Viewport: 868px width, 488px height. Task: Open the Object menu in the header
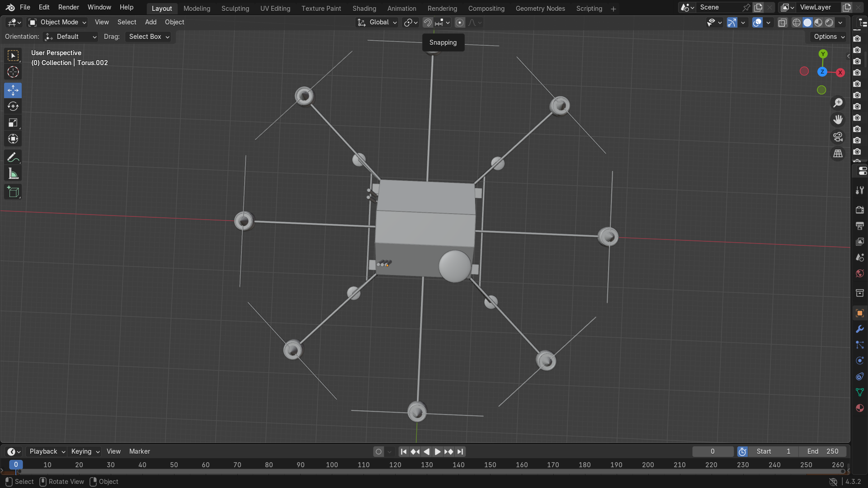tap(175, 22)
